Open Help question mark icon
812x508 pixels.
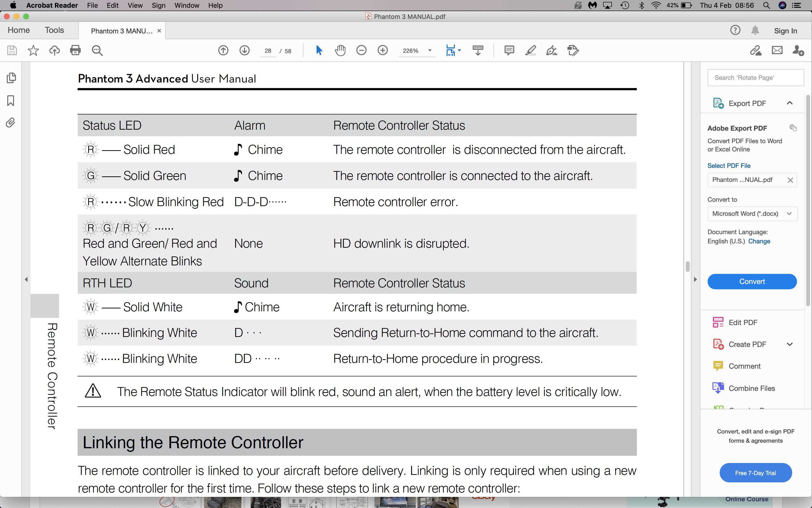click(x=735, y=30)
